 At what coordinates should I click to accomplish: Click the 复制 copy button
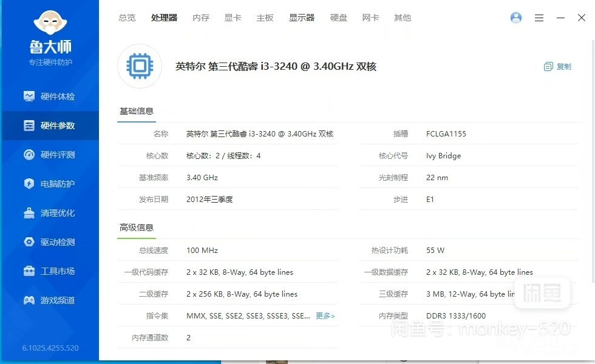(557, 67)
